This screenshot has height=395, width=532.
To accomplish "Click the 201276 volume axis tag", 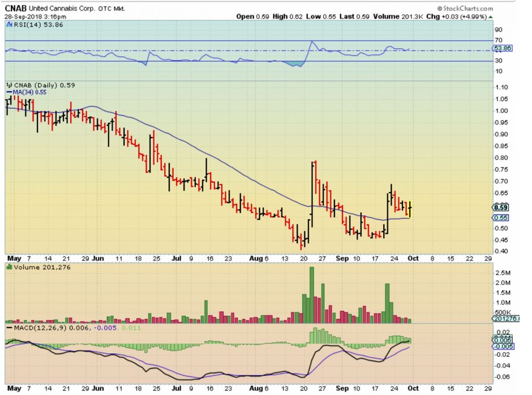I will 505,319.
